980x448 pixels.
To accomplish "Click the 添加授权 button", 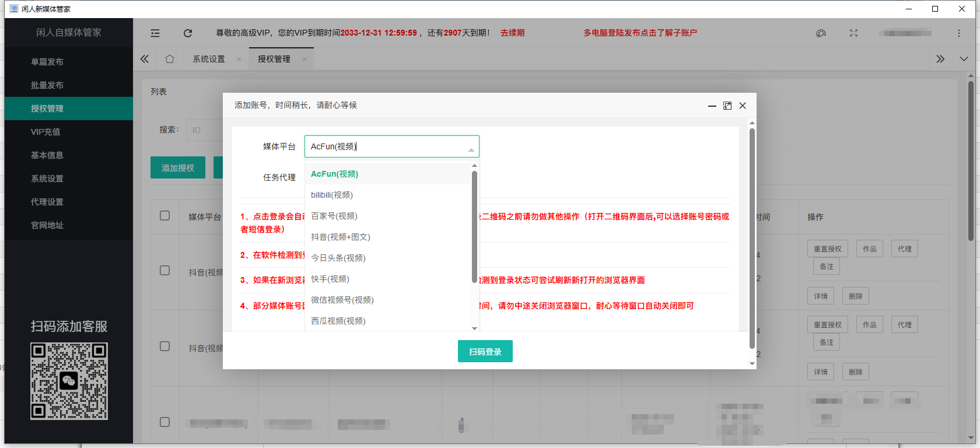I will (x=178, y=167).
